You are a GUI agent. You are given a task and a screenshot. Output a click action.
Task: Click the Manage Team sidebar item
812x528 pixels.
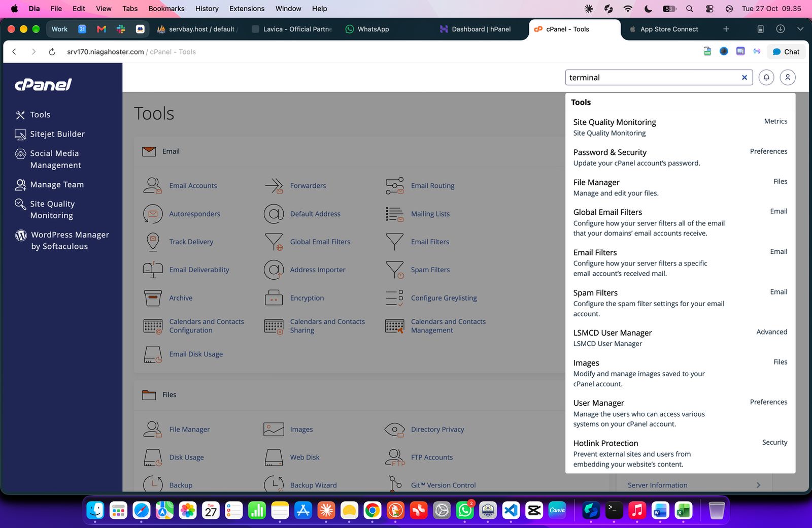(x=50, y=185)
